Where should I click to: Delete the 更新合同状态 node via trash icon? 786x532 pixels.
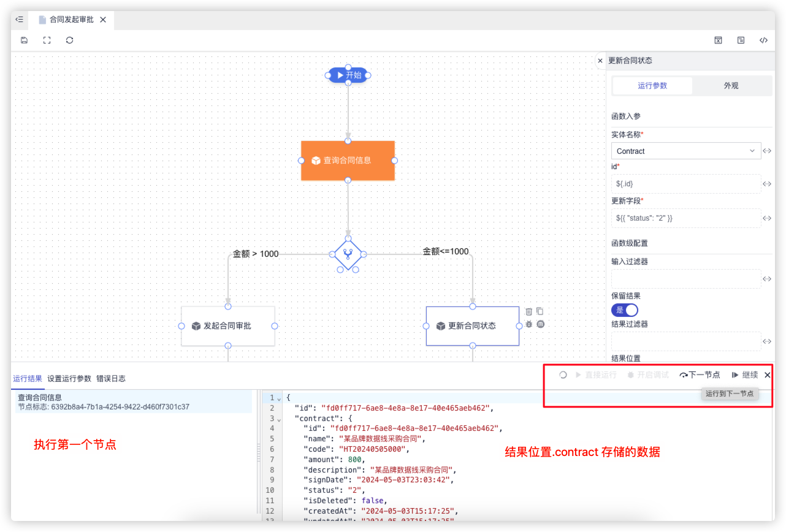pyautogui.click(x=528, y=311)
